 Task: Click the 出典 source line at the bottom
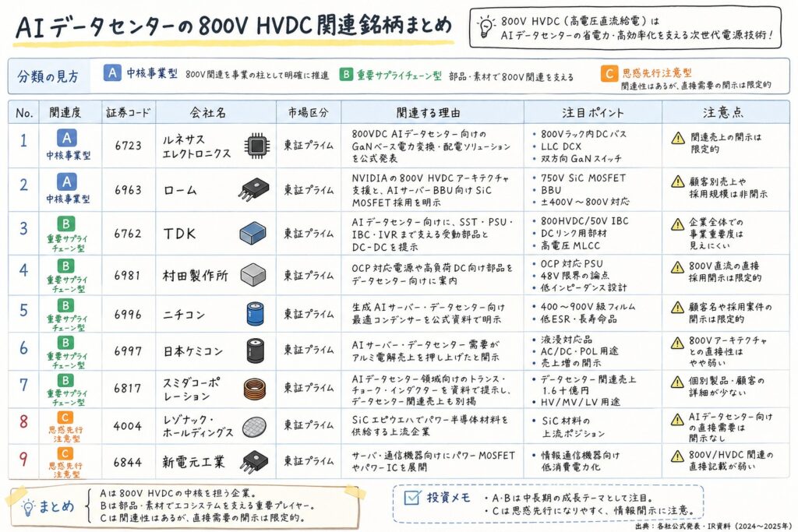(x=714, y=526)
